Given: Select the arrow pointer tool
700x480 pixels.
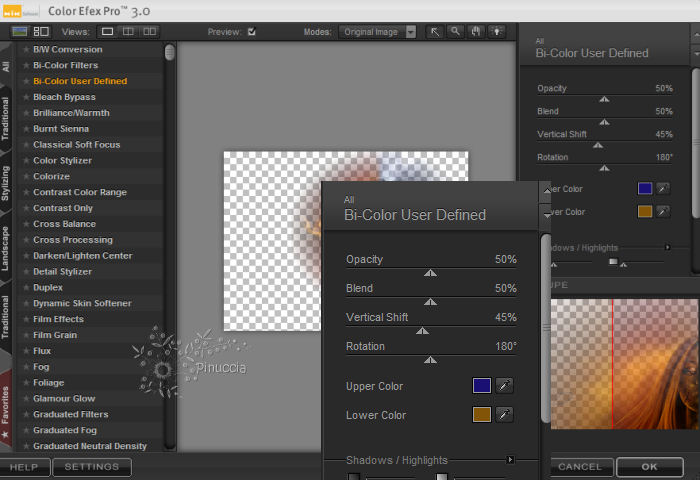Looking at the screenshot, I should coord(434,32).
